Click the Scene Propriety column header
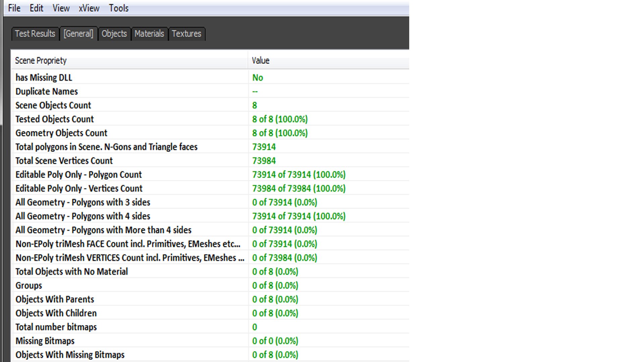The width and height of the screenshot is (644, 362). pyautogui.click(x=129, y=61)
